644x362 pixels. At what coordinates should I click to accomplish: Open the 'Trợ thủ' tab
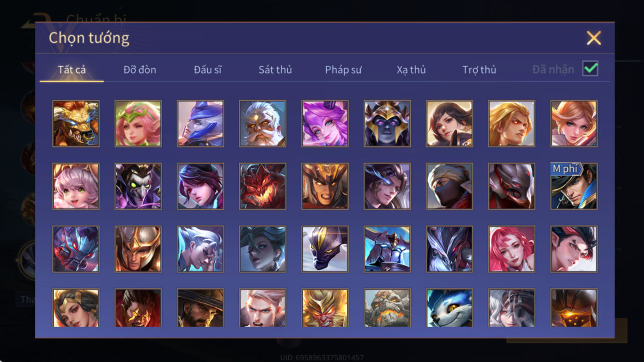(x=479, y=70)
